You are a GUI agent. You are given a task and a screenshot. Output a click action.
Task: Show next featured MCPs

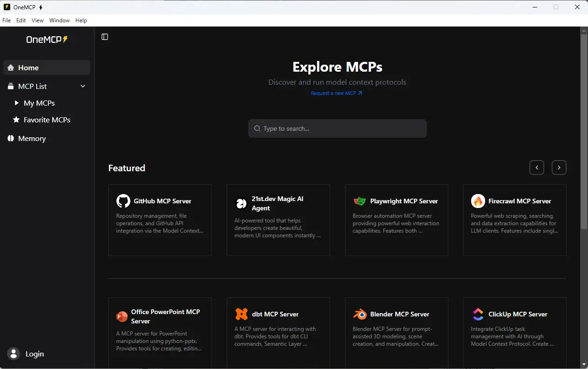pyautogui.click(x=559, y=168)
